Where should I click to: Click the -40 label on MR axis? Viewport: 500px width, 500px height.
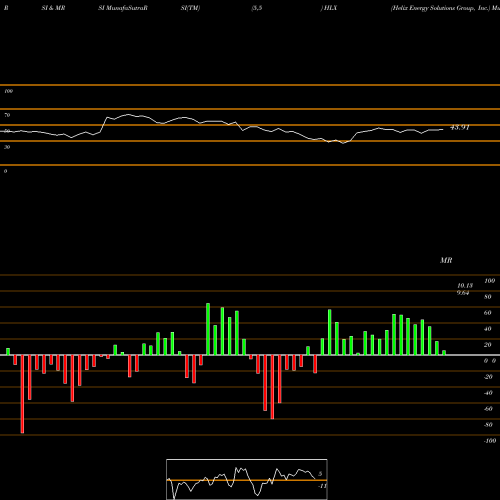tap(488, 393)
